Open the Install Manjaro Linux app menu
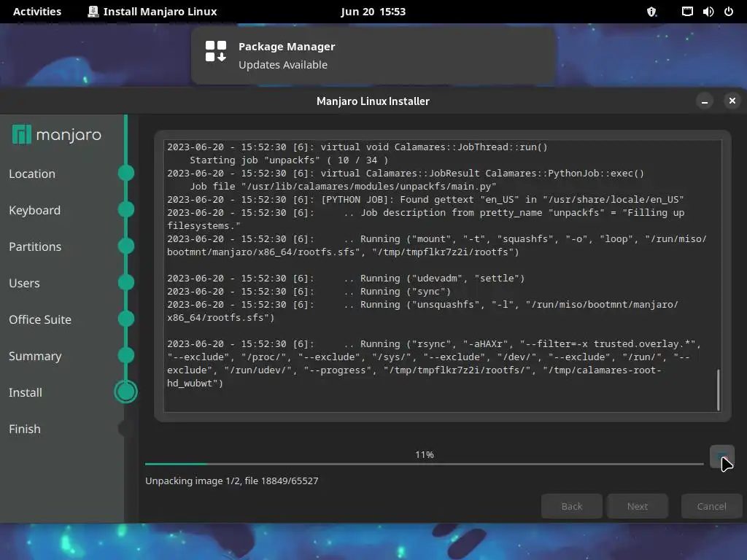 coord(152,12)
